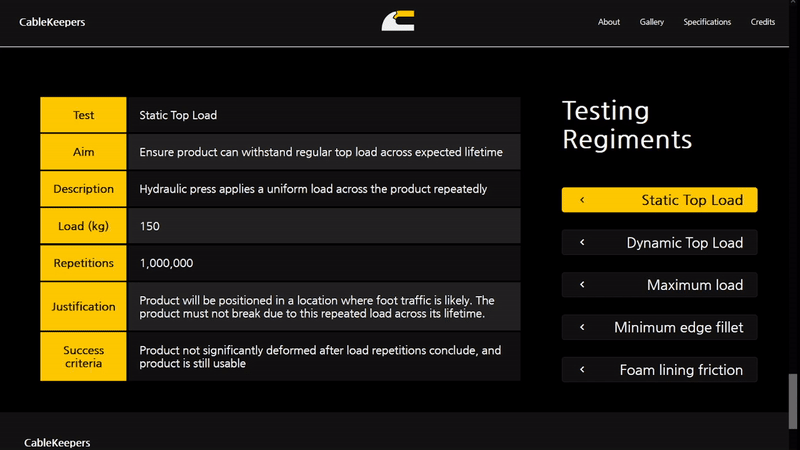
Task: Click the chevron on Static Top Load
Action: tap(582, 200)
